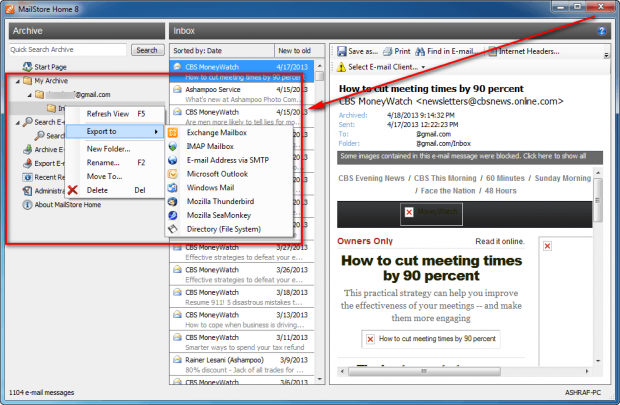
Task: Open the Face the Nation link
Action: click(x=448, y=191)
